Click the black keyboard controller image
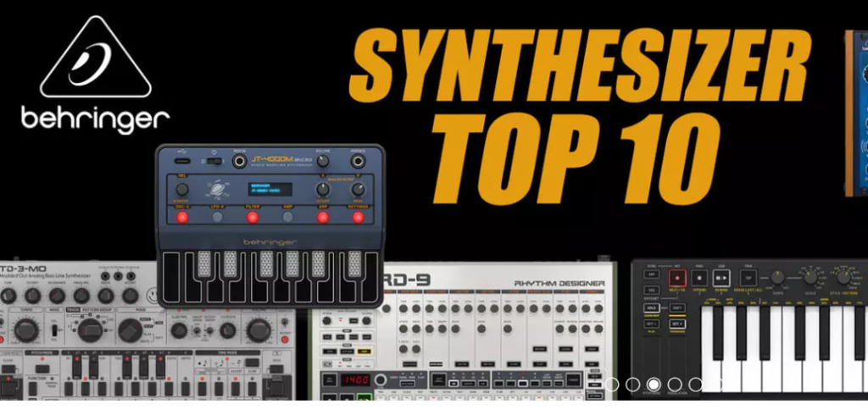Screen dimensions: 868x415 point(749,329)
